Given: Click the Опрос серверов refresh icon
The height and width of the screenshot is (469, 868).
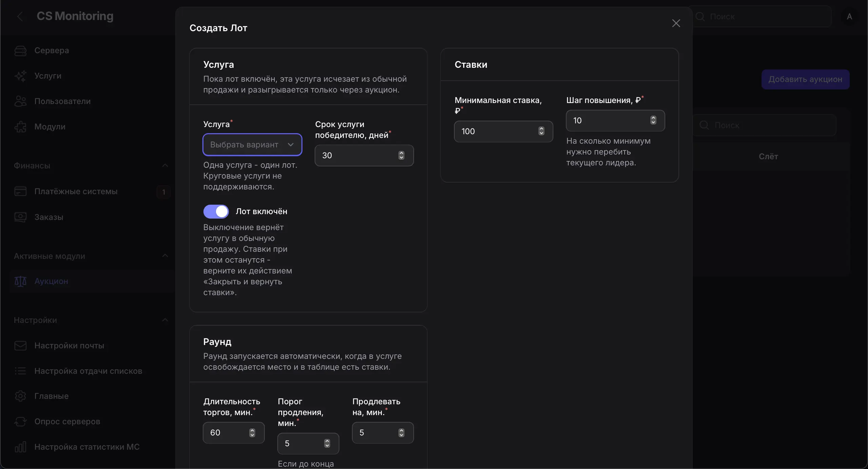Looking at the screenshot, I should click(20, 422).
